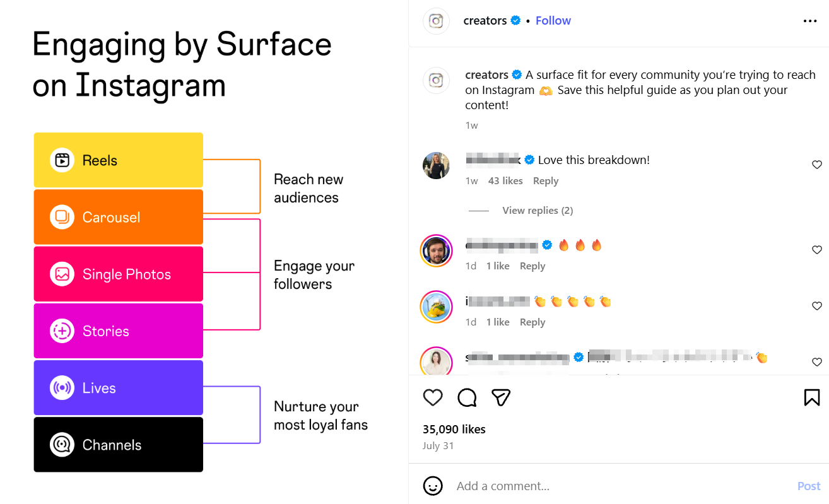
Task: Share the post via the paper plane icon
Action: click(501, 397)
